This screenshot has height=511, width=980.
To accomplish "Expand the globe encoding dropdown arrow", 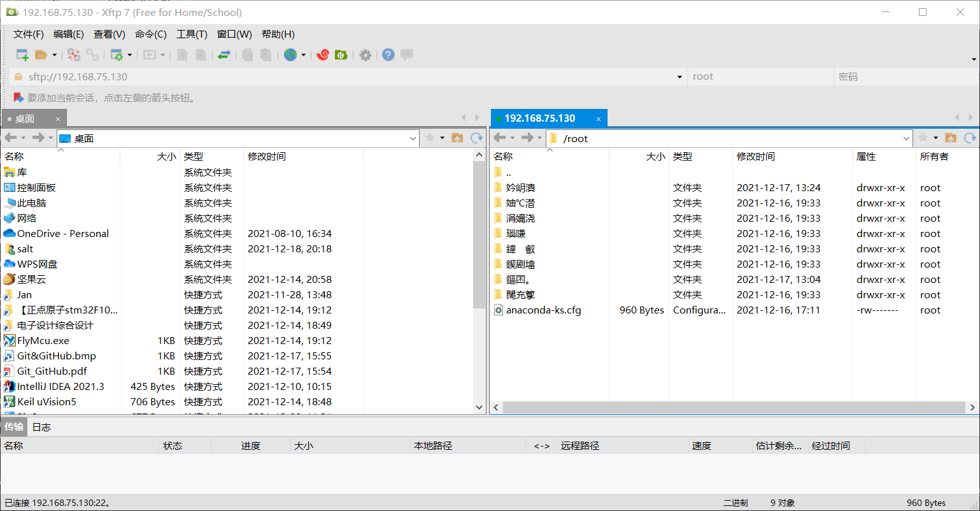I will 303,55.
